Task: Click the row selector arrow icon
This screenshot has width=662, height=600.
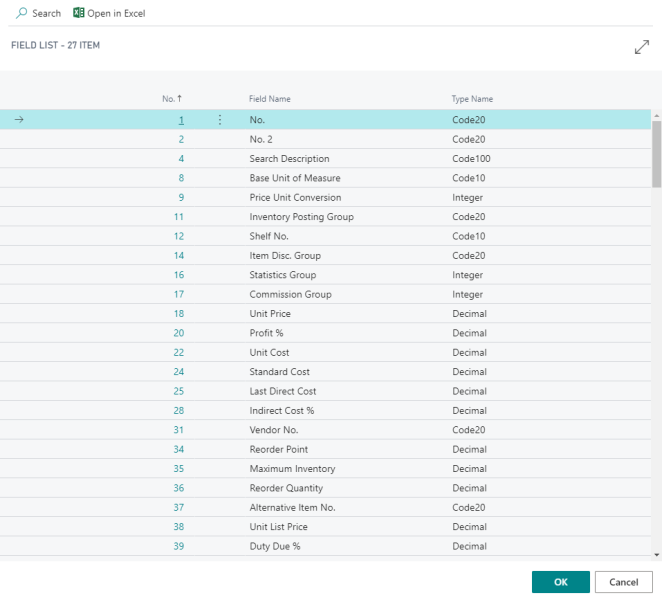Action: coord(19,120)
